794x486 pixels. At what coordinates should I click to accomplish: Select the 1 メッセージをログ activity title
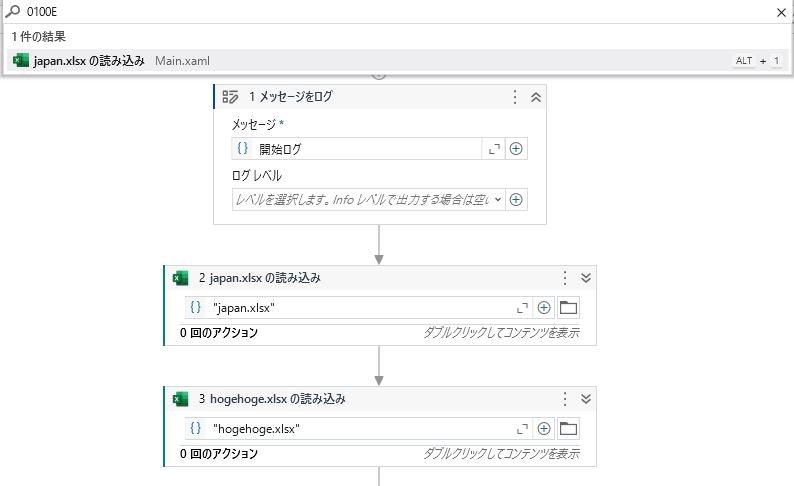point(291,96)
